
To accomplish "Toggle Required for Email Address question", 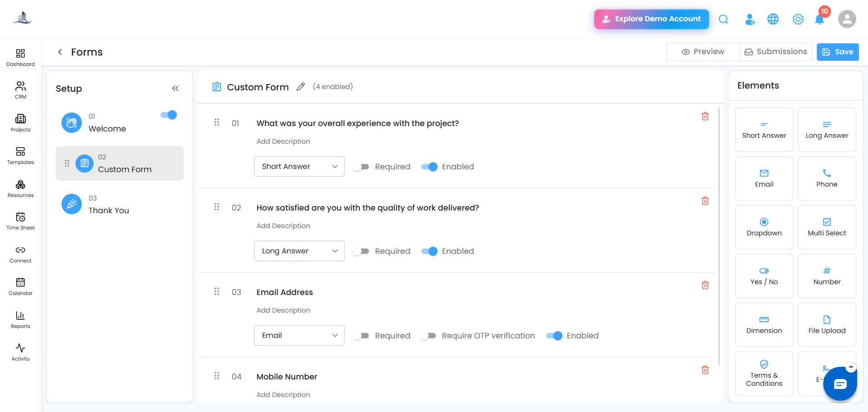I will click(361, 336).
